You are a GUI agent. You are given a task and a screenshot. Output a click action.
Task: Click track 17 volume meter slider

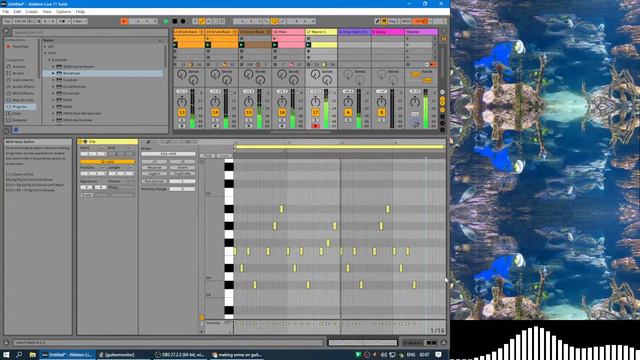(x=326, y=109)
